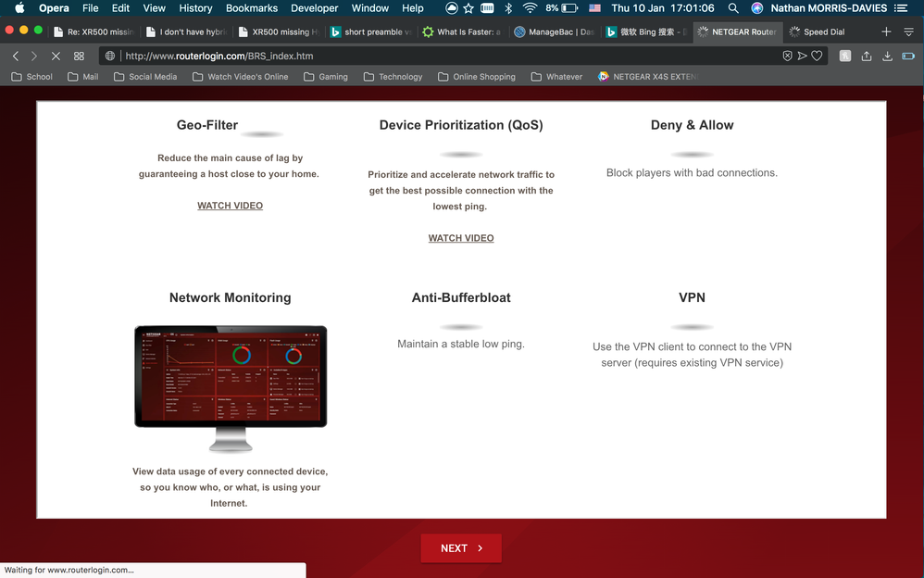Click the share page icon in toolbar
Screen dimensions: 924x578
pyautogui.click(x=866, y=56)
